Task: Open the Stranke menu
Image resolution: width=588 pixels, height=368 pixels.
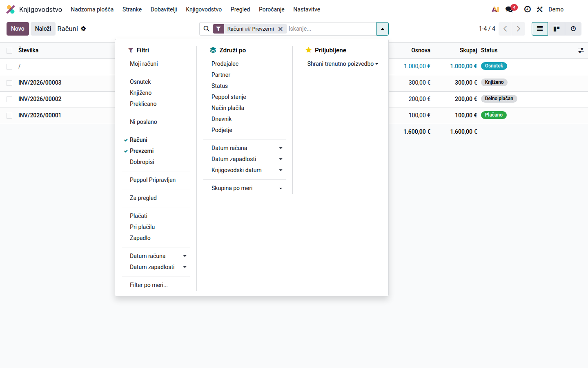Action: point(132,9)
